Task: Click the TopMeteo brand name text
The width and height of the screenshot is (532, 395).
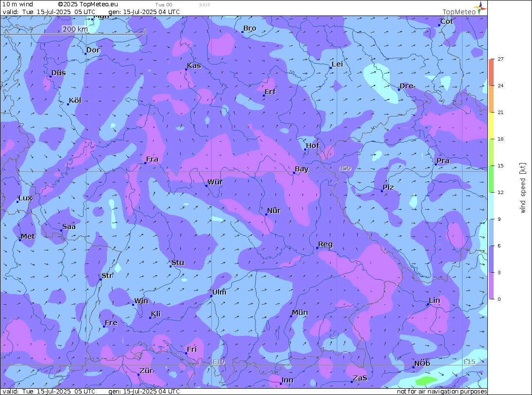Action: click(459, 12)
